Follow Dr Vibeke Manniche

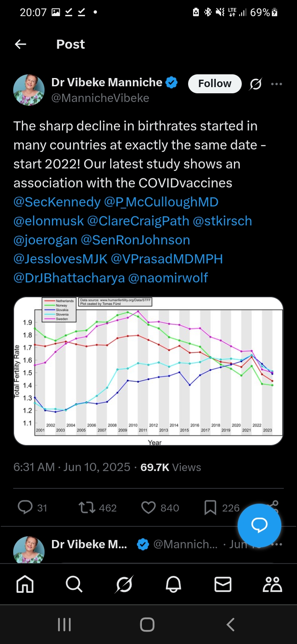point(214,84)
